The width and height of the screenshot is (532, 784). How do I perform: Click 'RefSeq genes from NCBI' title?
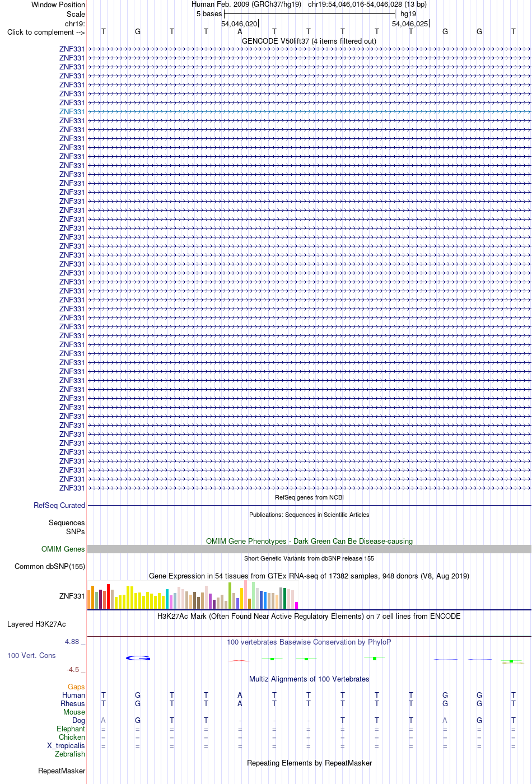(309, 497)
